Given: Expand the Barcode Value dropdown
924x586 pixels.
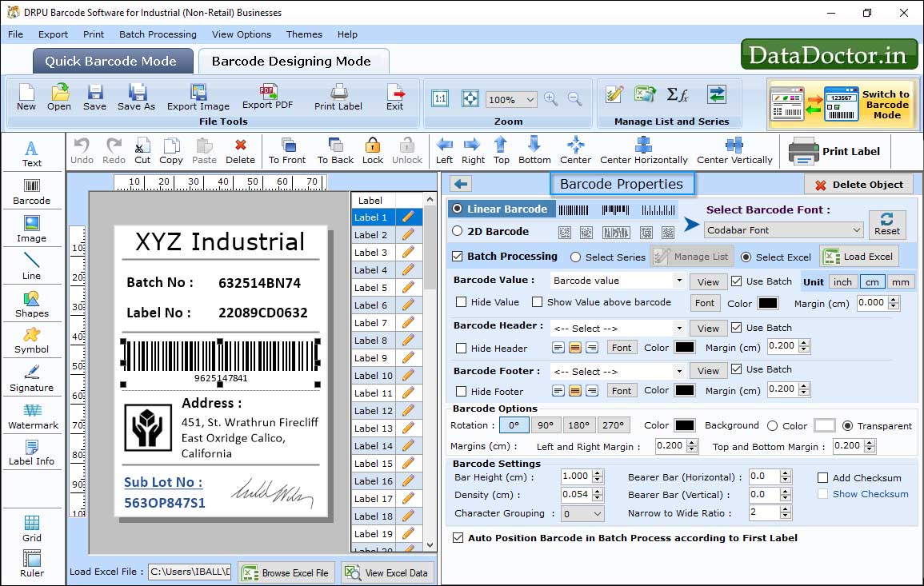Looking at the screenshot, I should pos(679,281).
